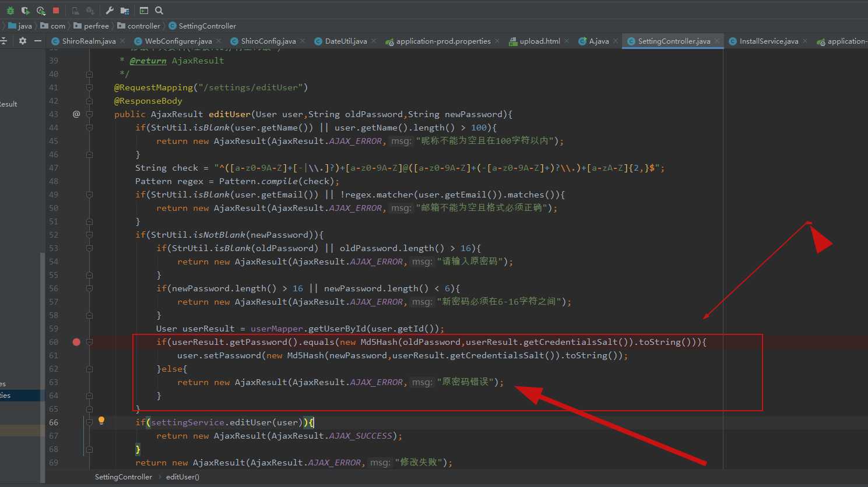The height and width of the screenshot is (487, 868).
Task: Close the WebConfigurer.java tab
Action: pyautogui.click(x=219, y=41)
